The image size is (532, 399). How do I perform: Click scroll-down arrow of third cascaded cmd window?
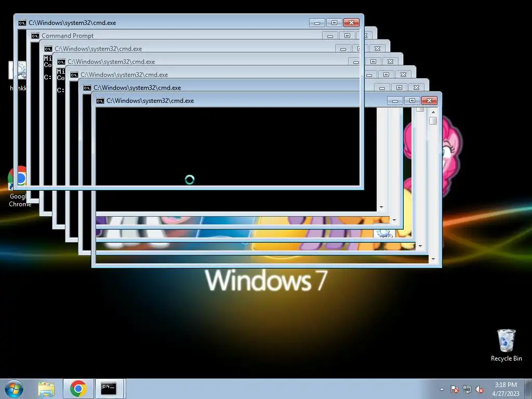click(381, 207)
